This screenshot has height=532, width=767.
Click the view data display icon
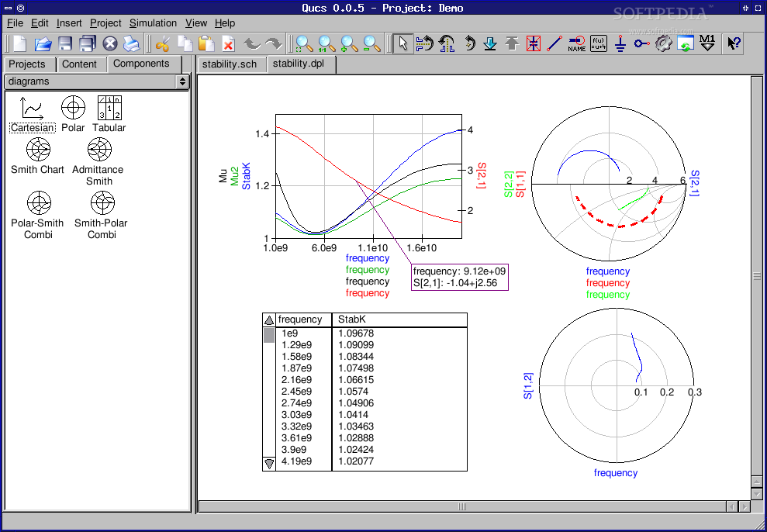click(x=686, y=43)
